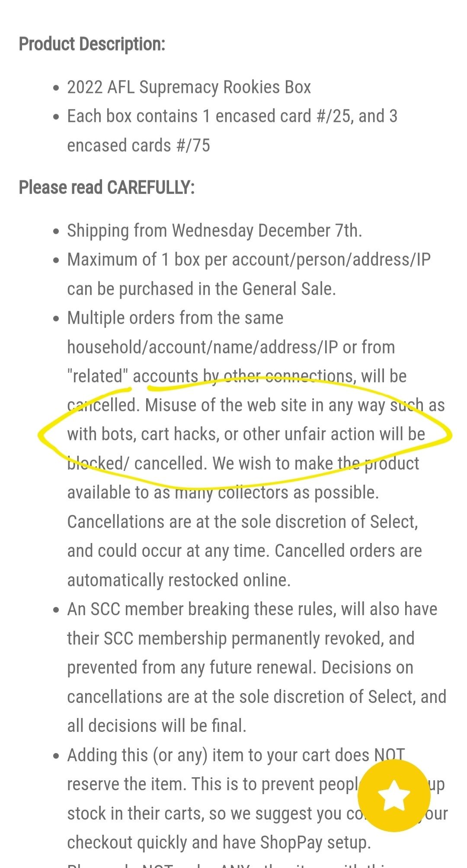Tap the yellow star rewards button

(x=394, y=795)
